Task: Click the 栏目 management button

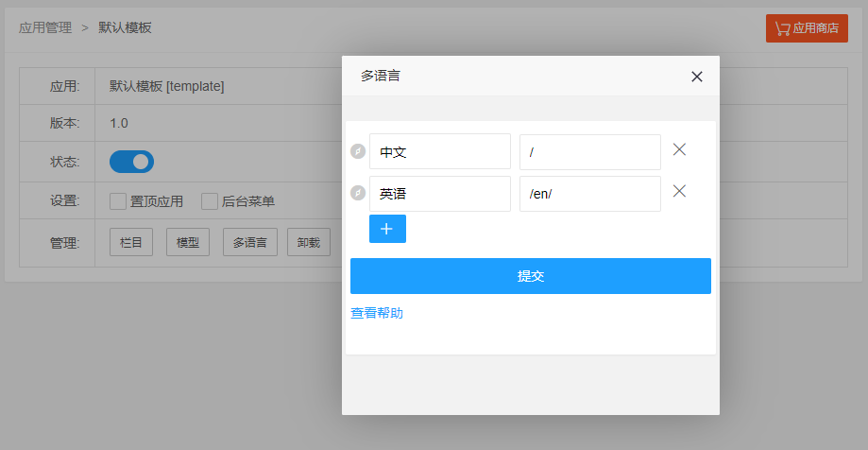Action: pyautogui.click(x=131, y=242)
